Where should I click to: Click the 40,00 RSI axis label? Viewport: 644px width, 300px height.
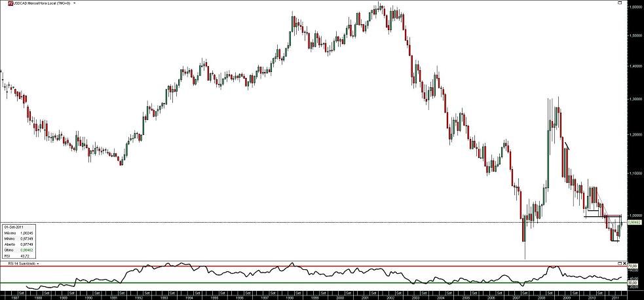633,278
